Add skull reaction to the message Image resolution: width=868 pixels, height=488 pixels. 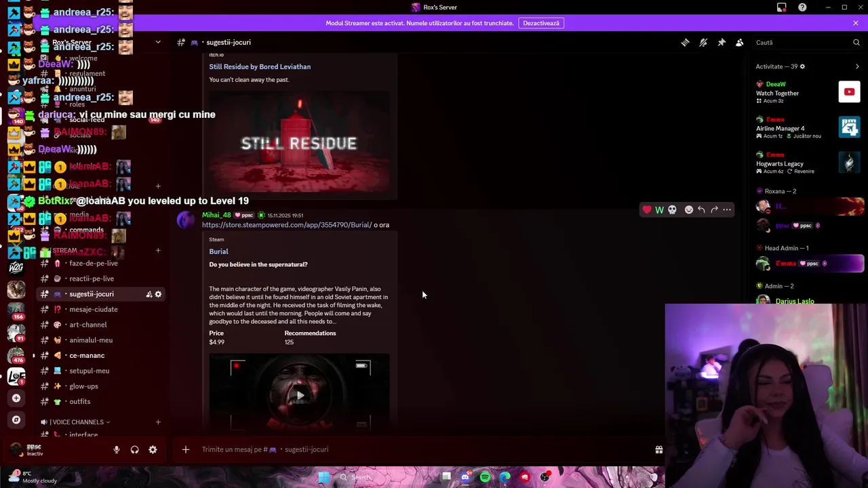[x=672, y=209]
